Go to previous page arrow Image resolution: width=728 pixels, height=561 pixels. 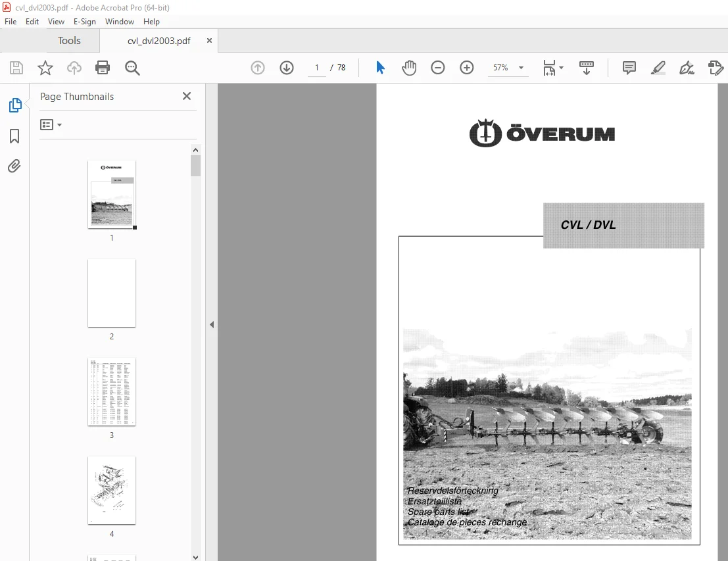coord(258,68)
